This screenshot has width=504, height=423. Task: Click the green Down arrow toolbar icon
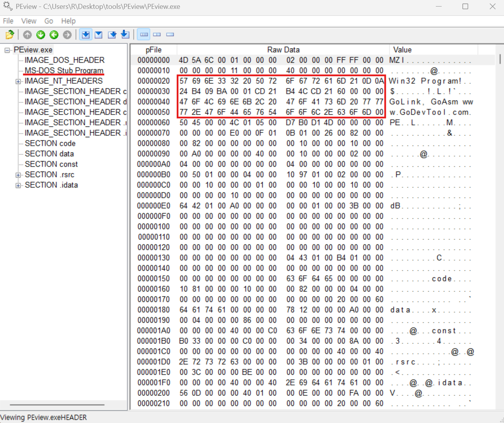tap(40, 35)
